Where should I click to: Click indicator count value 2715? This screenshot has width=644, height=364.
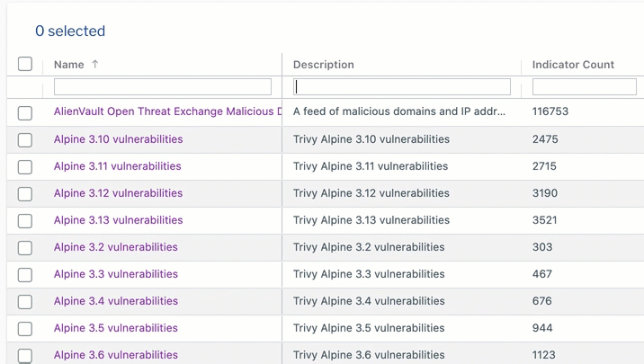(x=544, y=166)
